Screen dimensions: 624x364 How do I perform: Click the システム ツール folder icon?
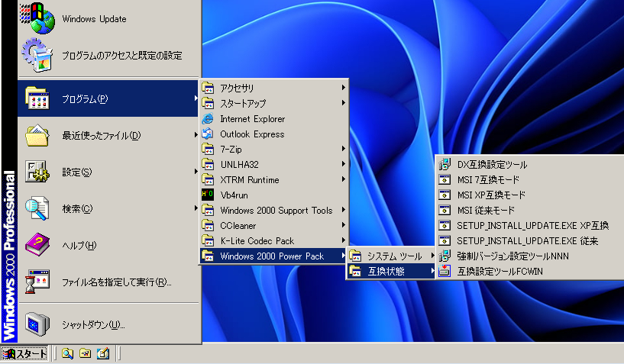coord(355,256)
